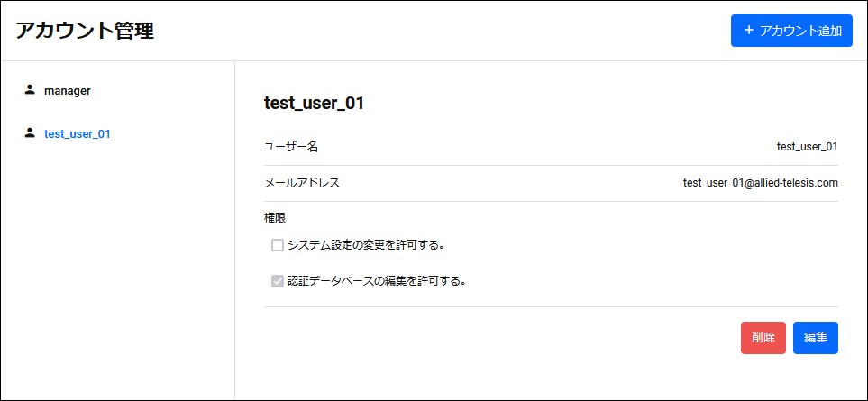This screenshot has height=401, width=868.
Task: Click the person icon beside manager
Action: 30,89
